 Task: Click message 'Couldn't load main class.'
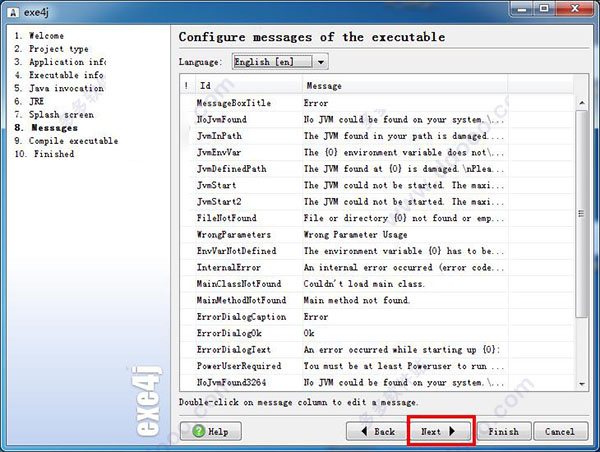tap(364, 284)
